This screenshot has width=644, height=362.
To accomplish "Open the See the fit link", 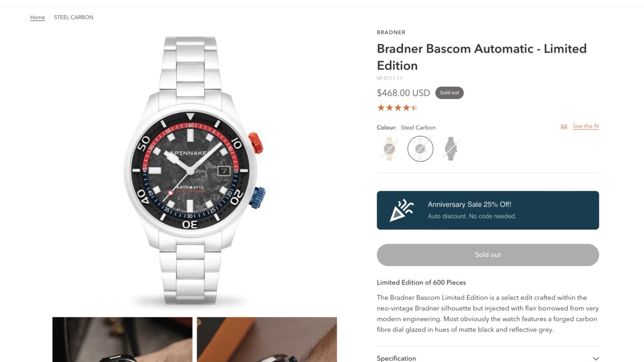I will (586, 126).
